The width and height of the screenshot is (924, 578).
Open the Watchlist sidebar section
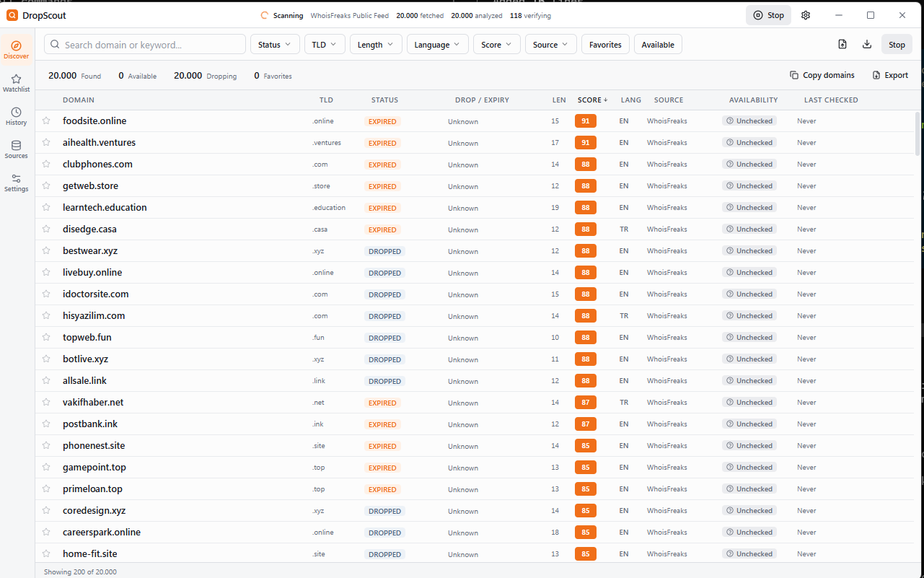pyautogui.click(x=16, y=83)
